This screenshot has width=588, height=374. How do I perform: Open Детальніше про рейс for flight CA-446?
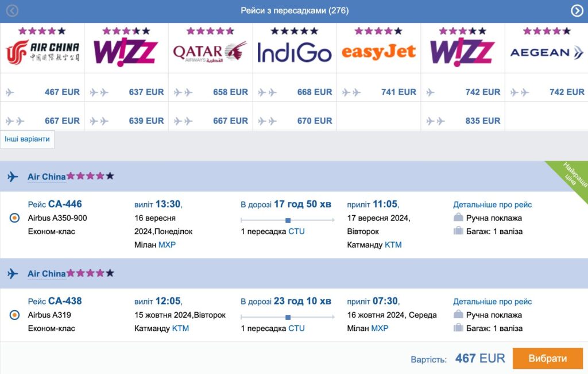pos(492,205)
